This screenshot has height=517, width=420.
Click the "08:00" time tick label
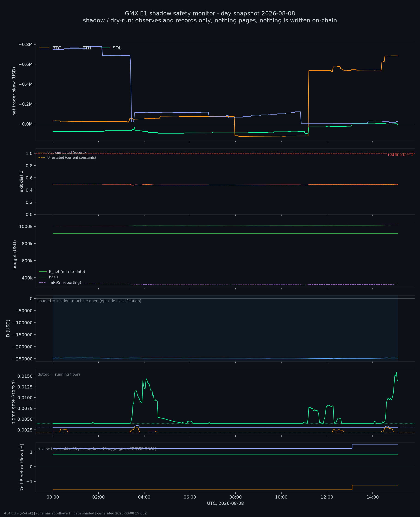tap(236, 497)
